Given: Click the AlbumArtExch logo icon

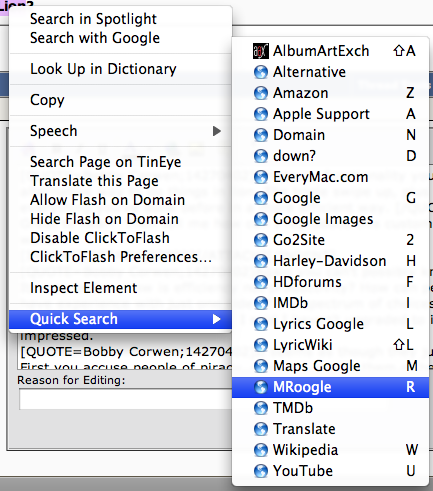Looking at the screenshot, I should (261, 51).
